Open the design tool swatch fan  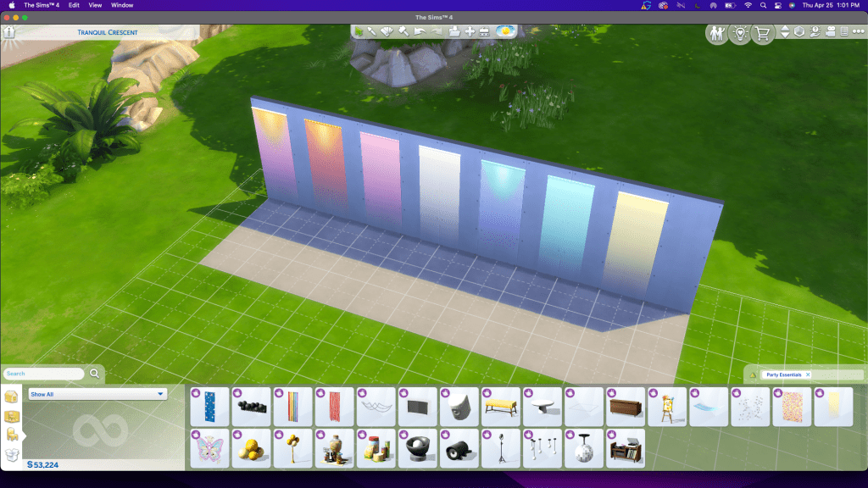(388, 32)
